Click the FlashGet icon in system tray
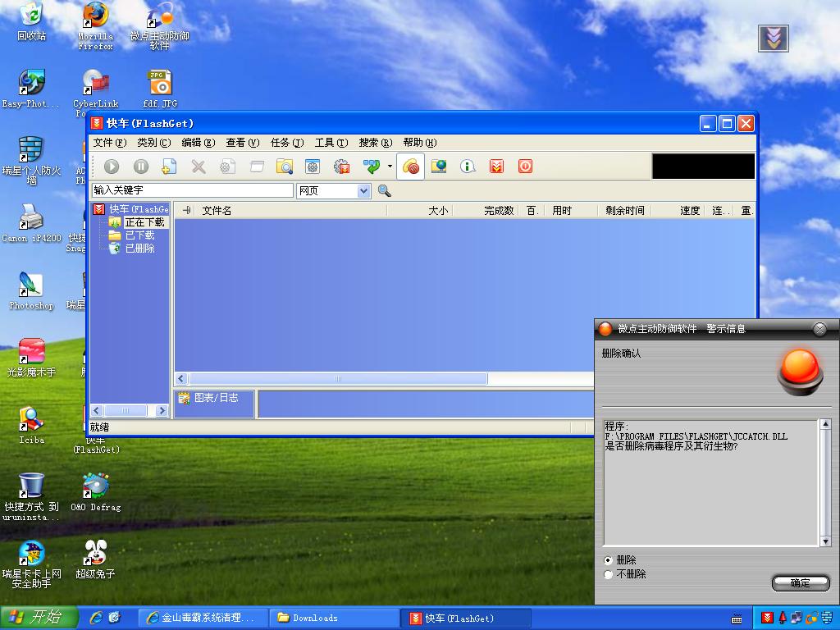The height and width of the screenshot is (630, 840). click(767, 619)
